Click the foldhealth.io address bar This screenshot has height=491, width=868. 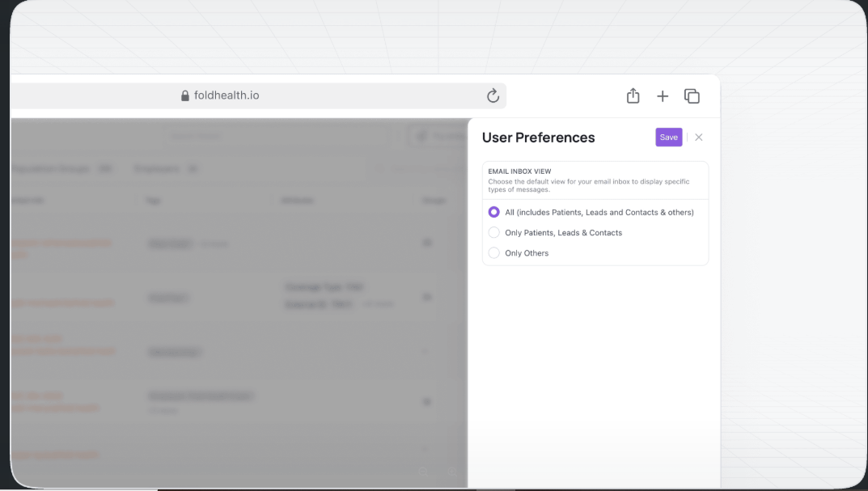258,95
